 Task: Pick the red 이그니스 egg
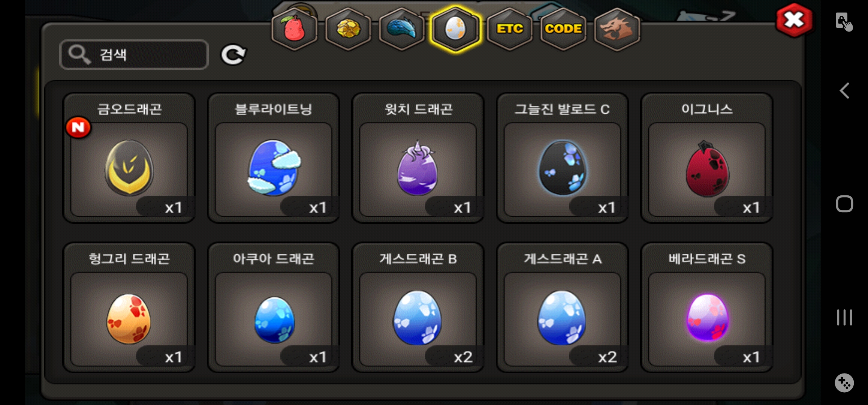click(707, 158)
